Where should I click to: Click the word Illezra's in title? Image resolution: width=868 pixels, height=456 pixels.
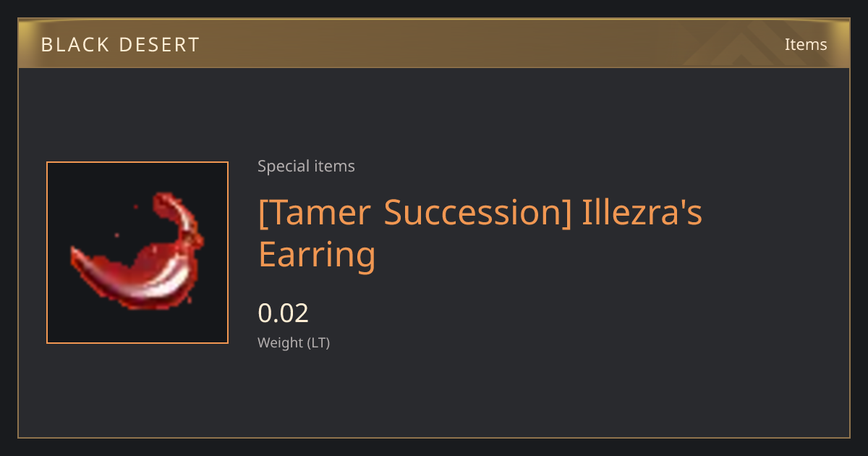[x=642, y=212]
